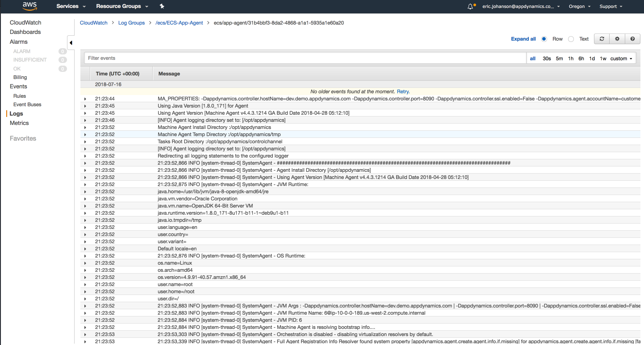Filter events to last 30s
The image size is (644, 345).
click(x=547, y=58)
